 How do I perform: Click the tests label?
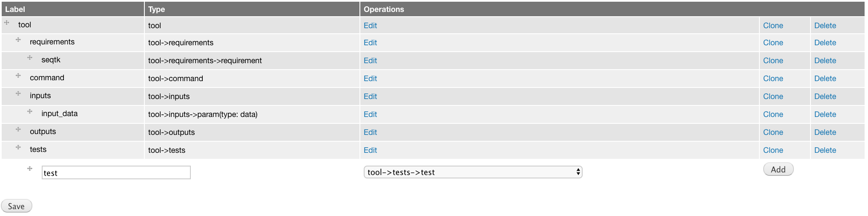click(38, 149)
